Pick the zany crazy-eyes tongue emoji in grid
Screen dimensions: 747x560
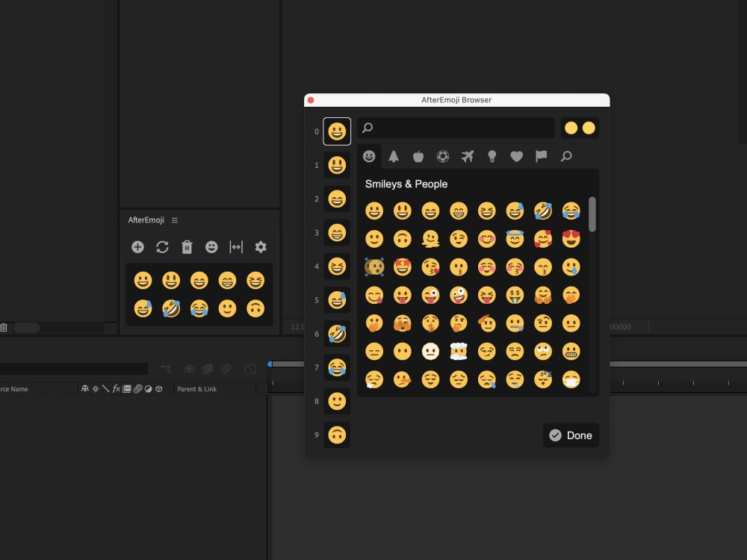pos(459,295)
